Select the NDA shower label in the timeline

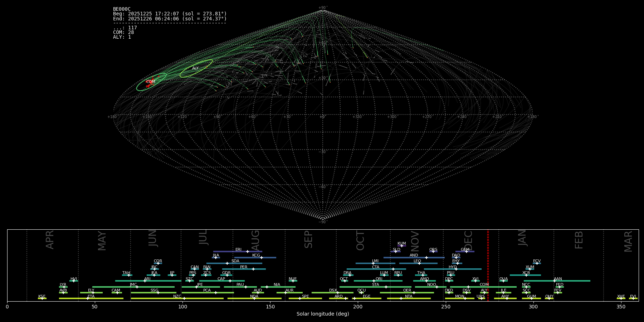point(254,297)
